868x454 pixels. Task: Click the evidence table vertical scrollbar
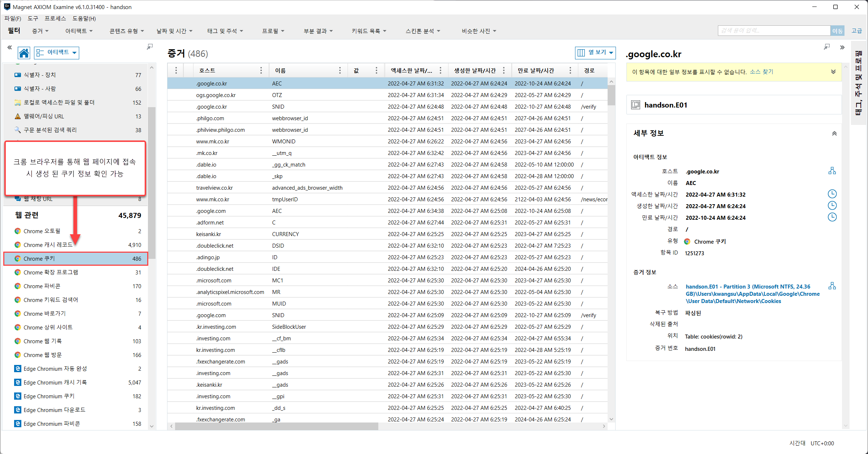pyautogui.click(x=611, y=95)
